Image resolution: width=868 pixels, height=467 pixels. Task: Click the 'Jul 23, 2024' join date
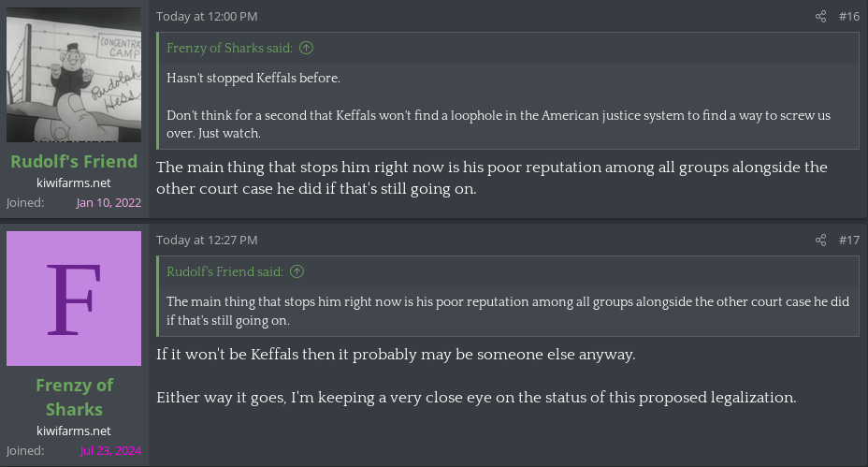coord(110,451)
